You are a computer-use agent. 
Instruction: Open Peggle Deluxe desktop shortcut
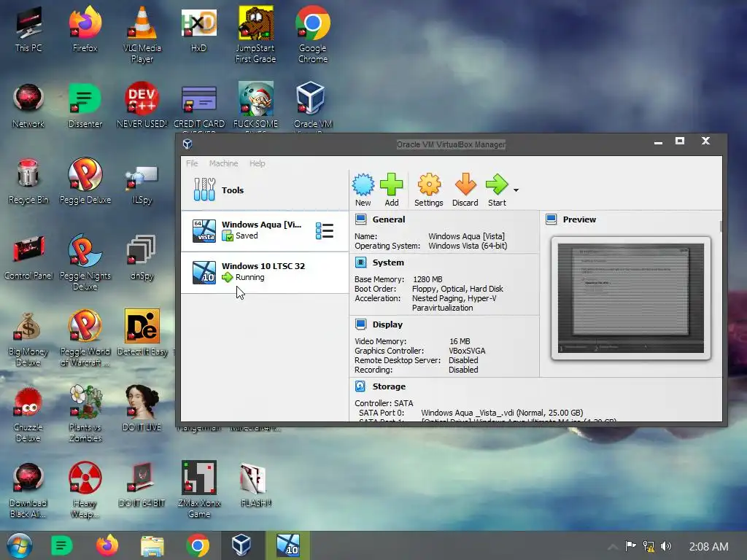click(85, 182)
